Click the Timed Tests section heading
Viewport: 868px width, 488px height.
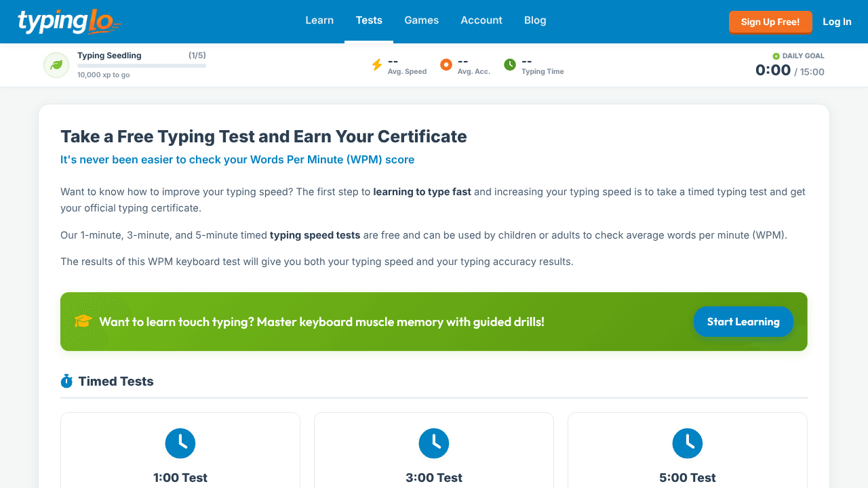click(116, 382)
